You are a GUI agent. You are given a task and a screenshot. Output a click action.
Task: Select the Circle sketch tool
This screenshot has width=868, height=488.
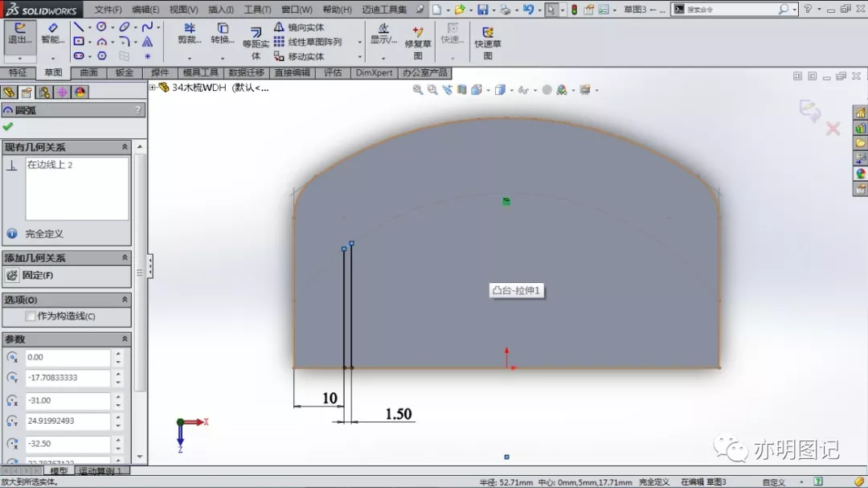[101, 27]
